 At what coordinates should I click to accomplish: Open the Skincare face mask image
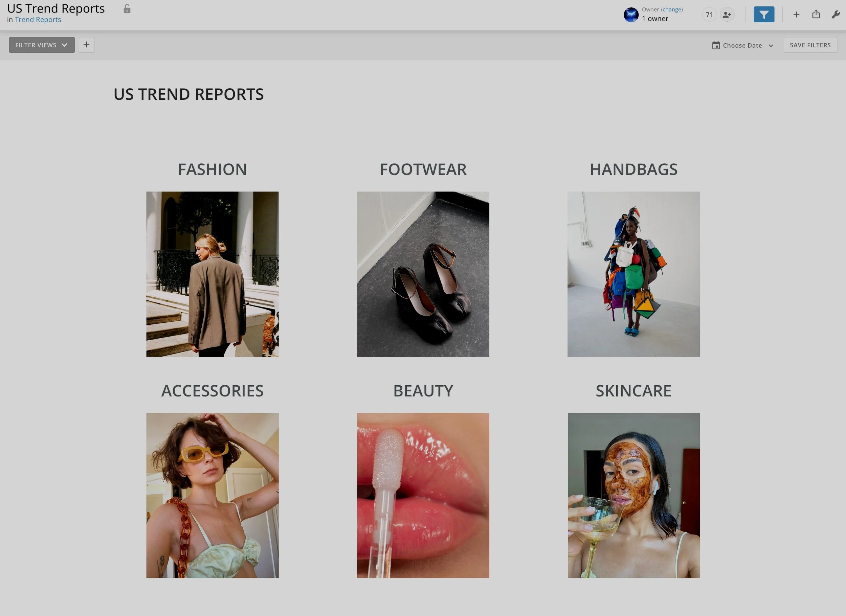pyautogui.click(x=633, y=495)
